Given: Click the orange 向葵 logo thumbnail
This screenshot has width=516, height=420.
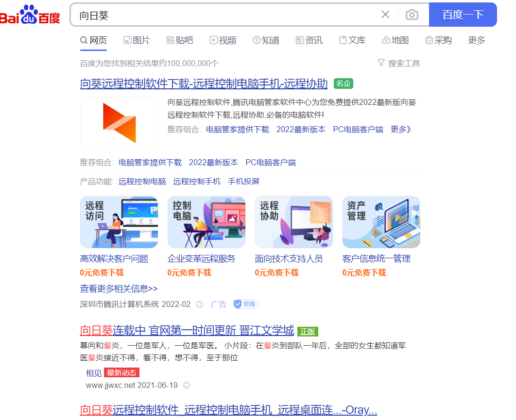Looking at the screenshot, I should (119, 123).
